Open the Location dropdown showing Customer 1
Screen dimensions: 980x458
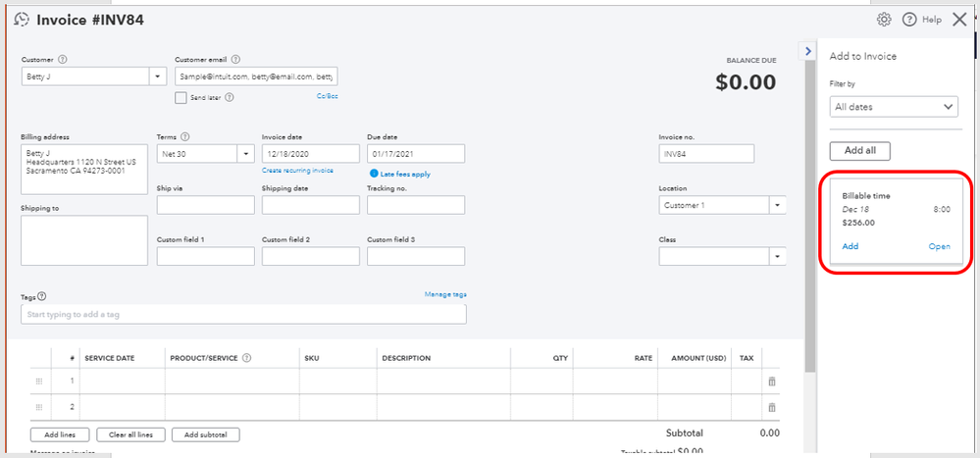point(777,206)
